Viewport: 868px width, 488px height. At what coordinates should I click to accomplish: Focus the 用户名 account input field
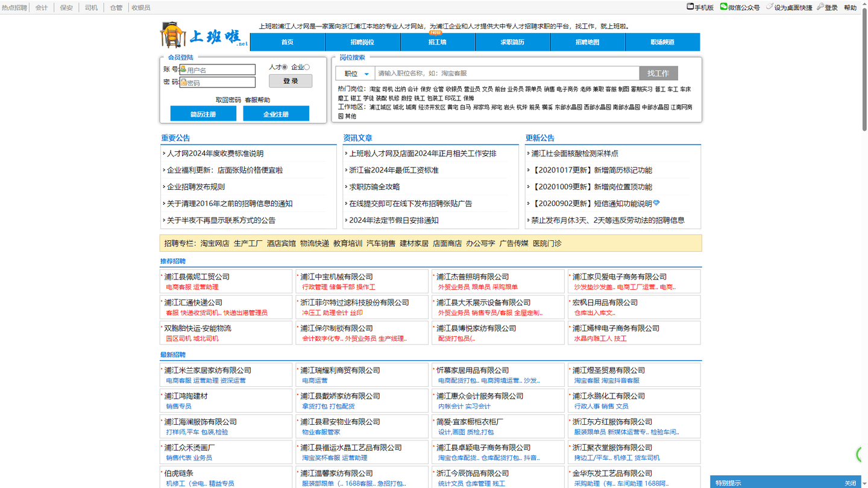click(x=217, y=70)
